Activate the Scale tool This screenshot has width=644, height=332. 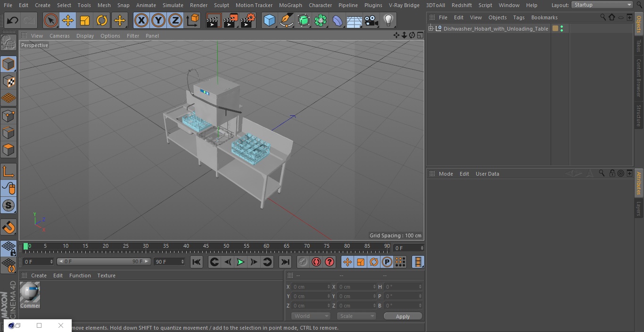coord(85,21)
